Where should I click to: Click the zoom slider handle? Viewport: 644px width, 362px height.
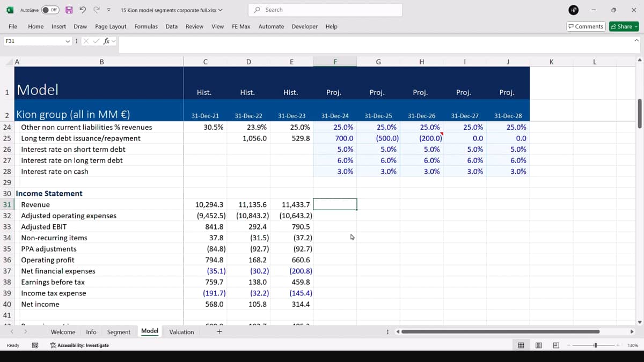[x=595, y=345]
